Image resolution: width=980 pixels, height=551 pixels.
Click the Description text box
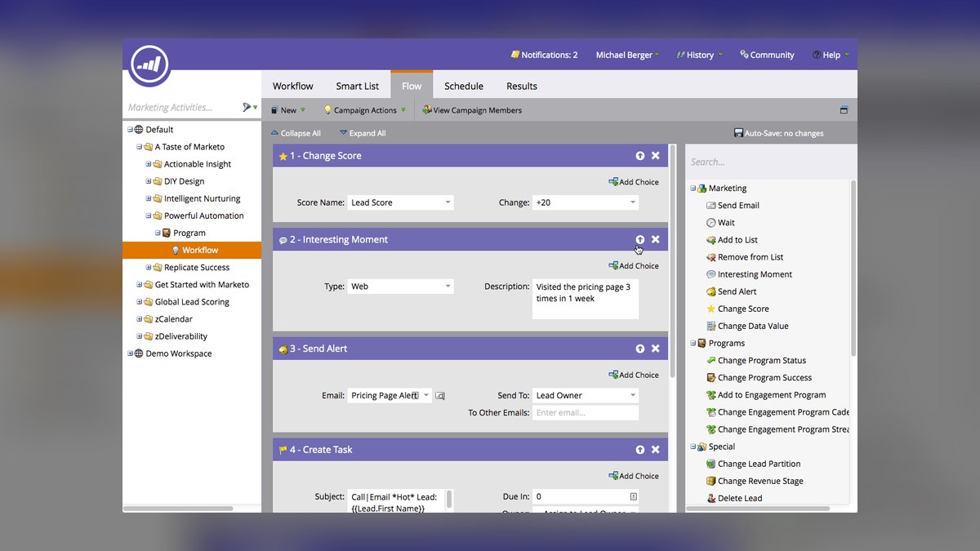tap(586, 299)
